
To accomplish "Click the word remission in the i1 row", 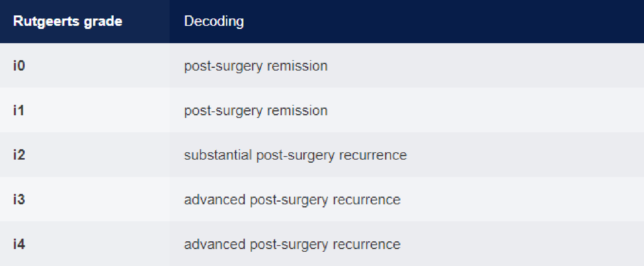I will pos(297,111).
